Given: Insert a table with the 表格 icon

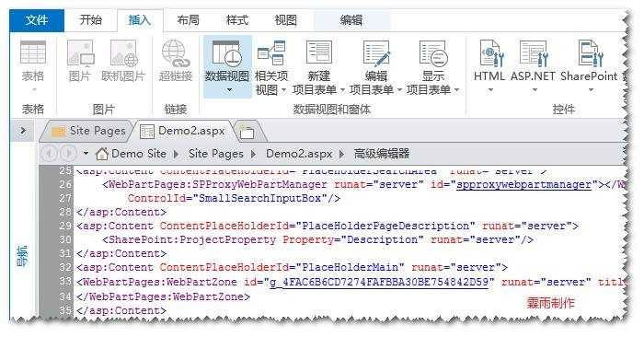Looking at the screenshot, I should (33, 52).
